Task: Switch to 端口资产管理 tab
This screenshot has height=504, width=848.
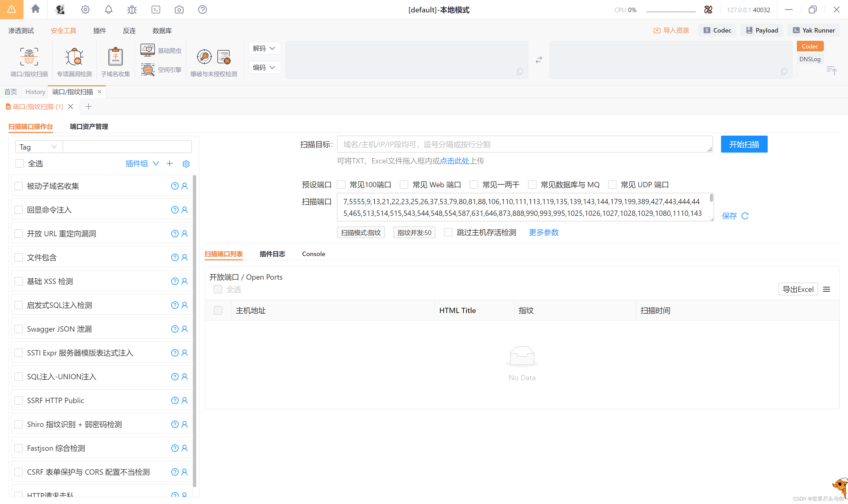Action: click(x=89, y=126)
